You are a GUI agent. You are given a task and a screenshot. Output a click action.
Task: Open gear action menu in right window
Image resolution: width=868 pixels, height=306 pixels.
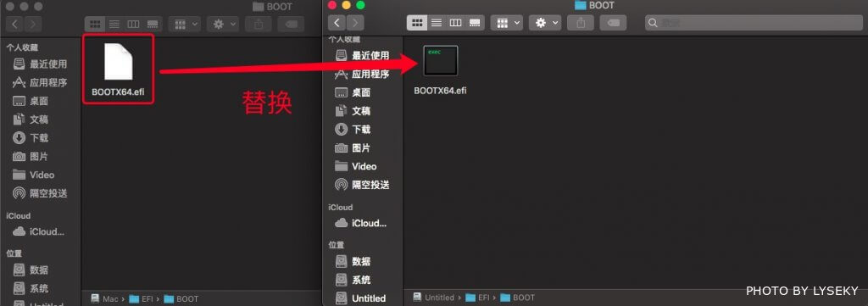coord(545,23)
